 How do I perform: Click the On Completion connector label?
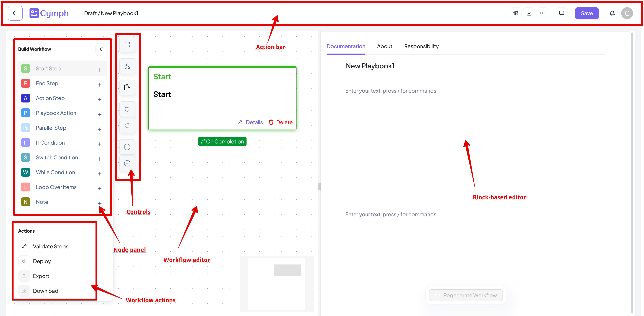coord(222,141)
